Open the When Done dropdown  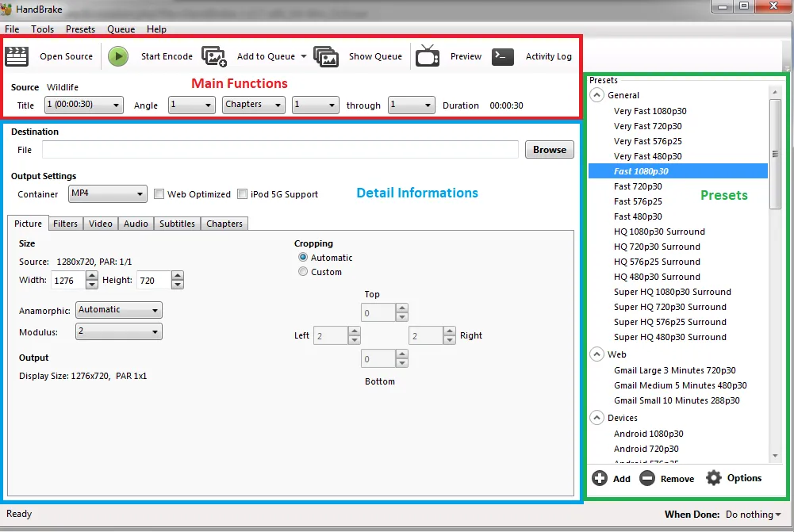753,515
